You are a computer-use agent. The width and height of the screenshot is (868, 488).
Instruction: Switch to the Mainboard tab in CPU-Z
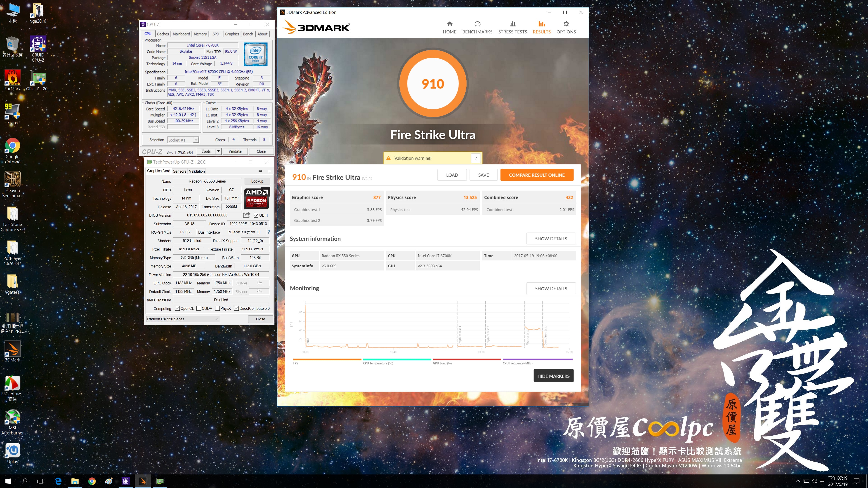point(181,34)
